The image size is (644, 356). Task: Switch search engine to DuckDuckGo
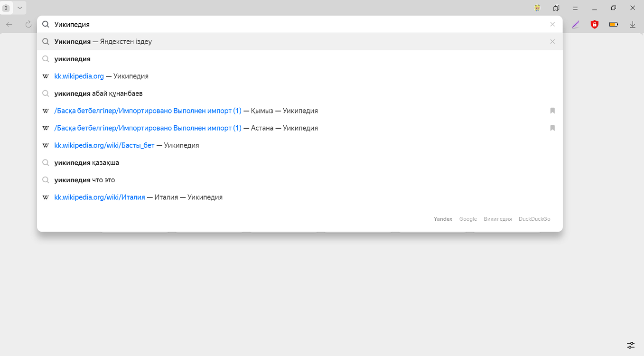(534, 219)
